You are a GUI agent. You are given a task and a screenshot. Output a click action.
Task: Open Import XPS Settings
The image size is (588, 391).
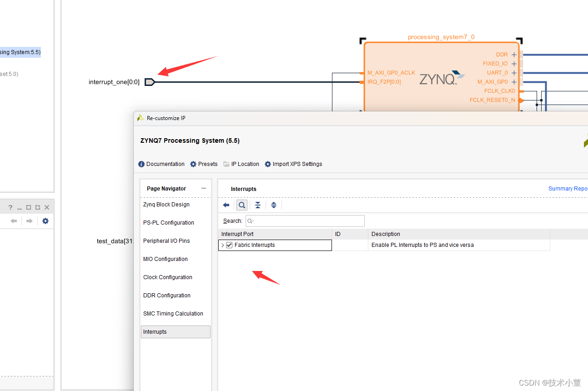(x=293, y=164)
